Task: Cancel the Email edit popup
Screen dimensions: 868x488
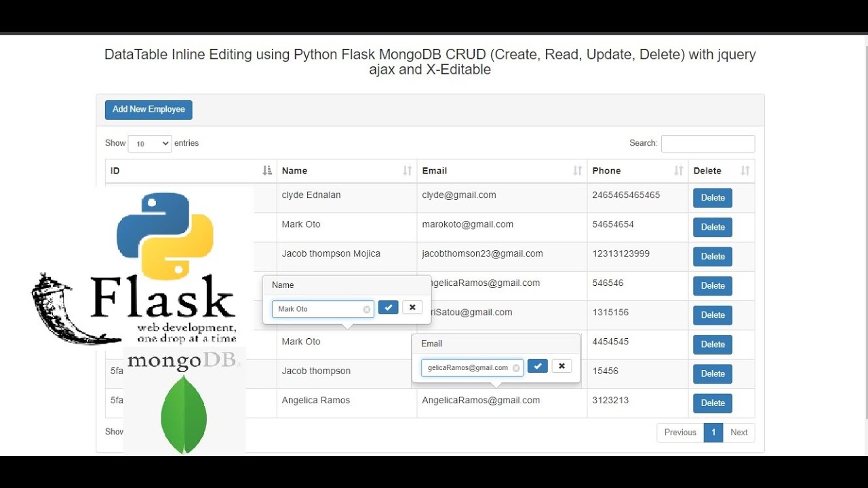Action: (x=561, y=366)
